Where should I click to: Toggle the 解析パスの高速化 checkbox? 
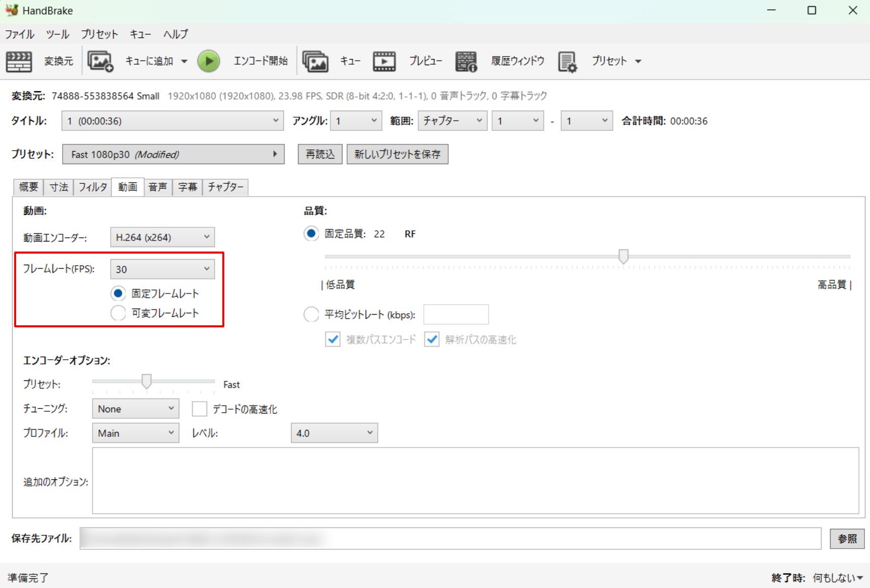tap(432, 339)
